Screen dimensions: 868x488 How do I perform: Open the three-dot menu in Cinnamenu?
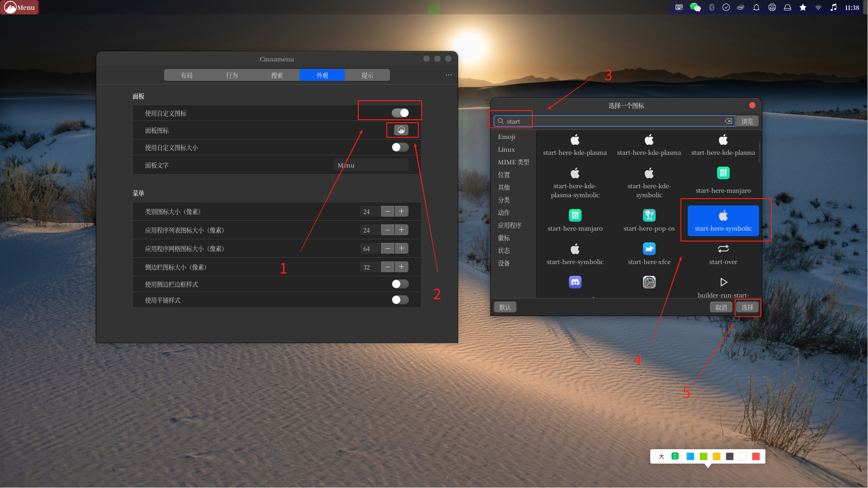pyautogui.click(x=448, y=75)
